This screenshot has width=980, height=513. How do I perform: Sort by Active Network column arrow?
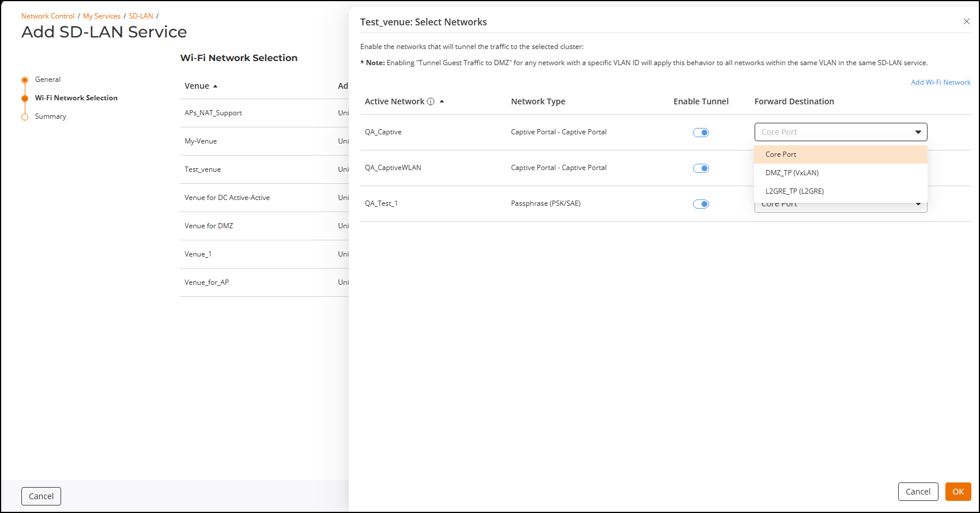(442, 101)
